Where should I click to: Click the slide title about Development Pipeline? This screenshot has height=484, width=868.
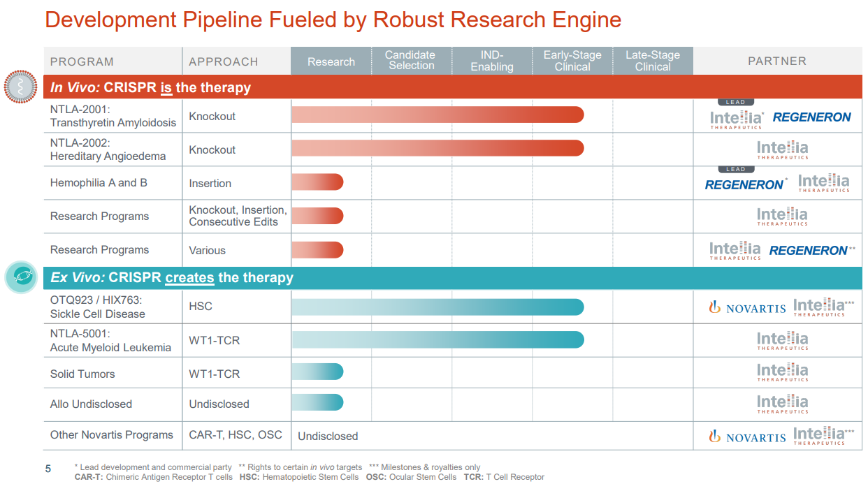[x=333, y=20]
